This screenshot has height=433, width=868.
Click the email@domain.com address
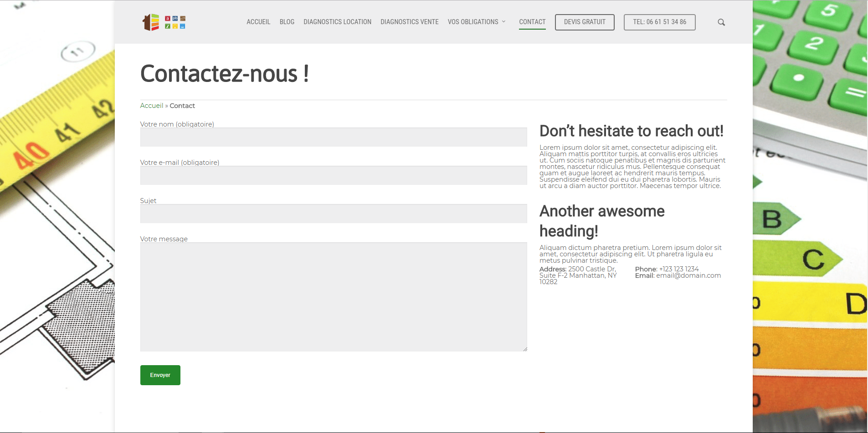tap(688, 275)
